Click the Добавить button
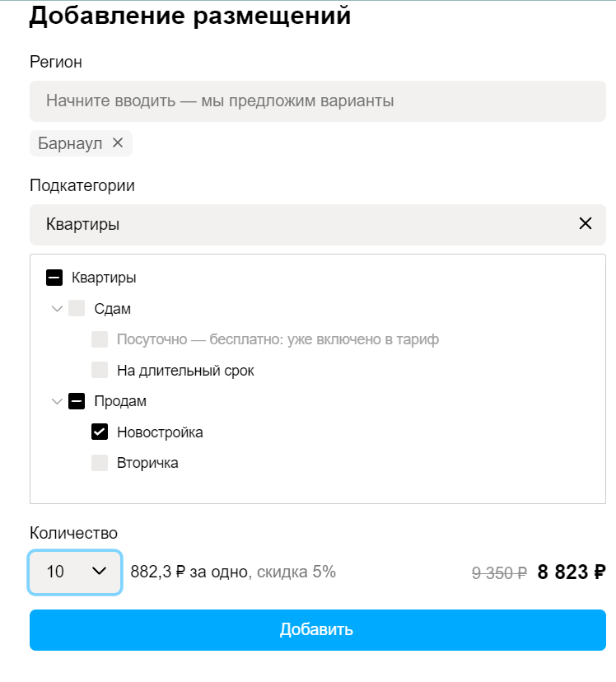Viewport: 616px width, 682px height. click(318, 630)
